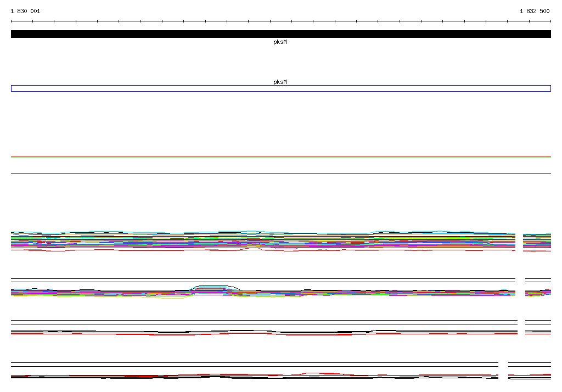Select the blue-outlined pksM feature box
Screen dimensions: 562x392
click(x=280, y=88)
